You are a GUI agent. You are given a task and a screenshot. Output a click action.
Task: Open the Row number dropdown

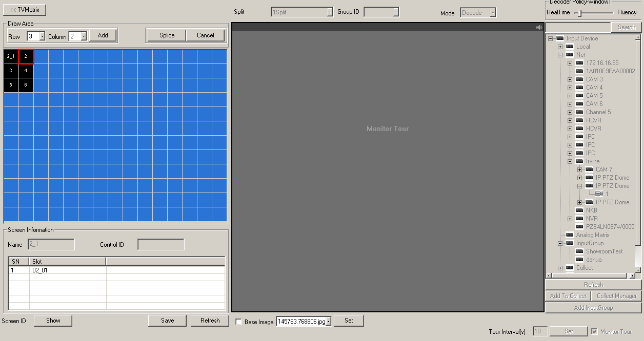(x=42, y=36)
